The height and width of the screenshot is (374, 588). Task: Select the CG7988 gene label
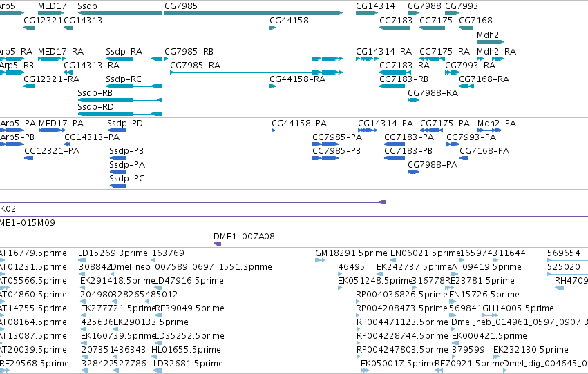tap(424, 6)
